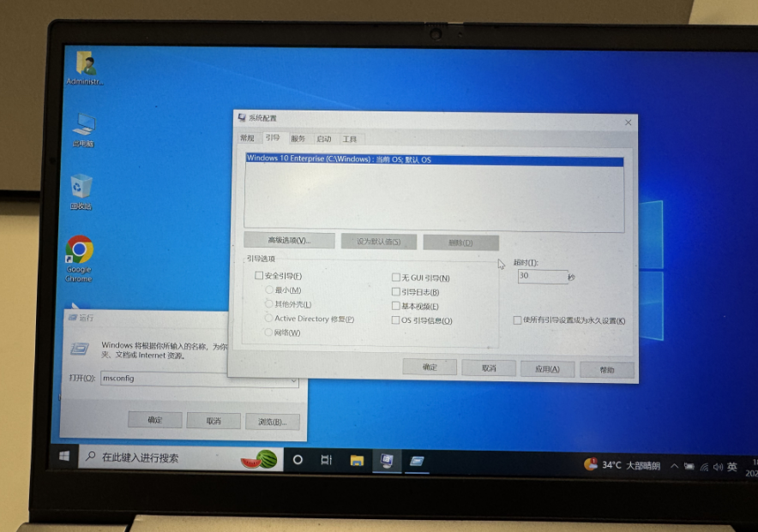Viewport: 758px width, 532px height.
Task: Check the OS 引导信息(O) checkbox
Action: 396,320
